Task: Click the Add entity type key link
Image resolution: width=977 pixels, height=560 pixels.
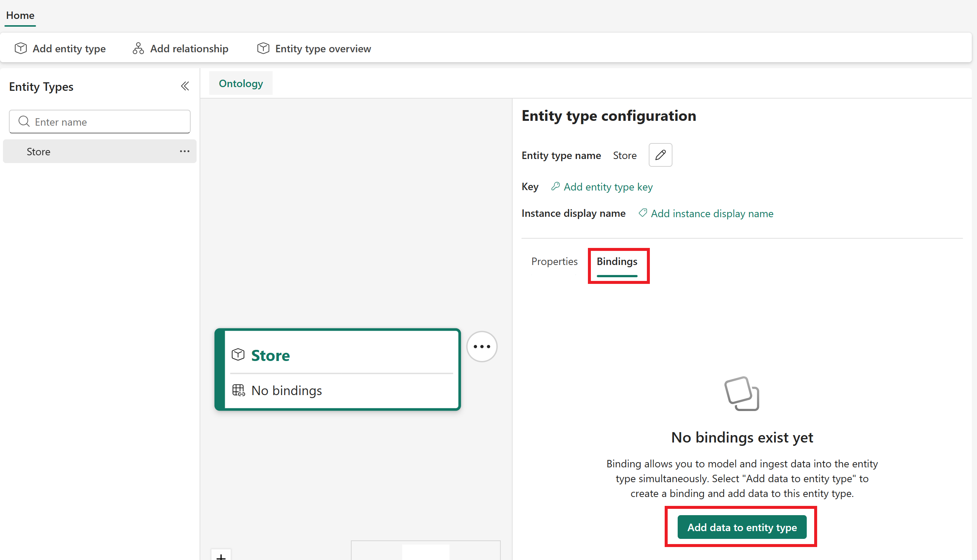Action: 608,186
